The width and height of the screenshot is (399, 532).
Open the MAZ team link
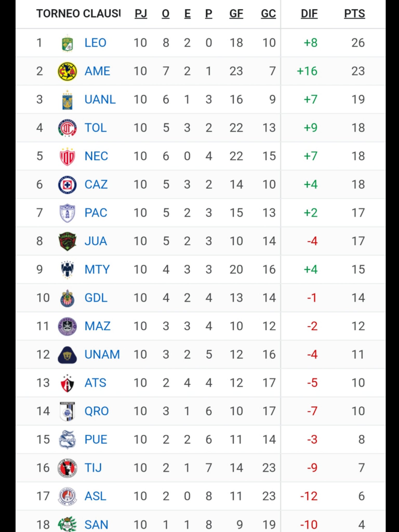pos(97,326)
